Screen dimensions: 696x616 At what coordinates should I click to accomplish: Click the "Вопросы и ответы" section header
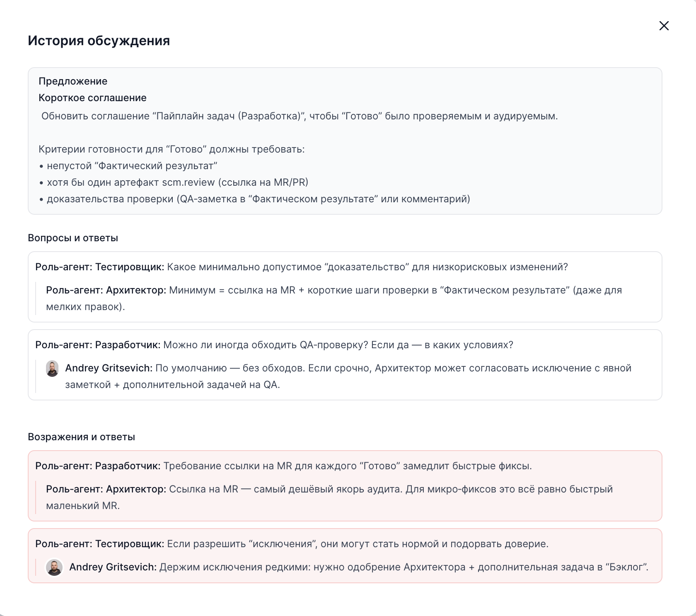tap(73, 238)
